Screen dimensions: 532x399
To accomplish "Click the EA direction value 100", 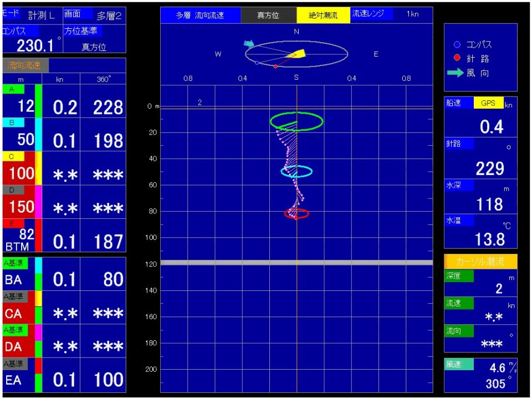I will (x=109, y=380).
